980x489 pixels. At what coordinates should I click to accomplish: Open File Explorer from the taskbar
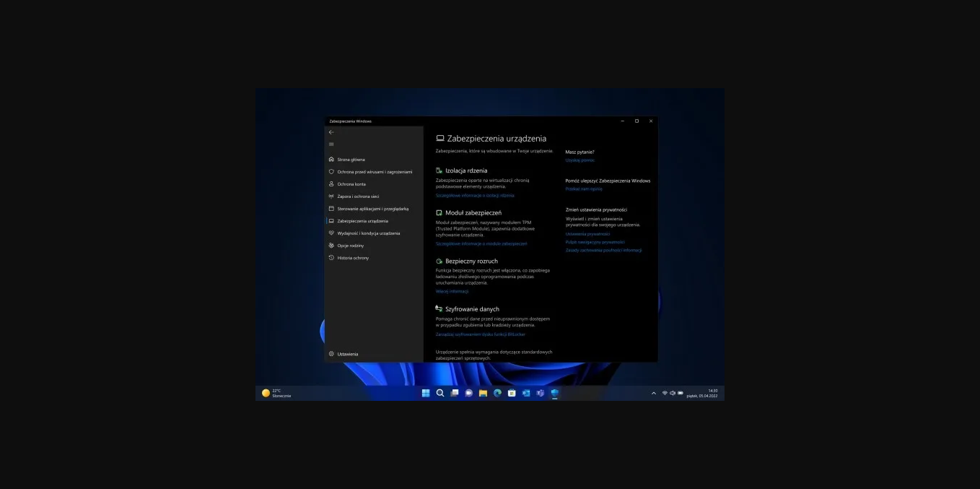(483, 393)
